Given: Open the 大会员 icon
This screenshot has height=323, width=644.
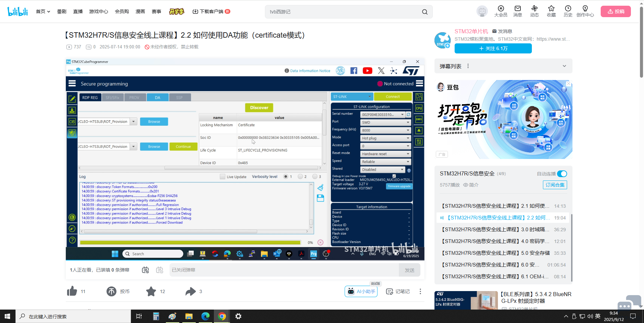Looking at the screenshot, I should click(x=501, y=11).
